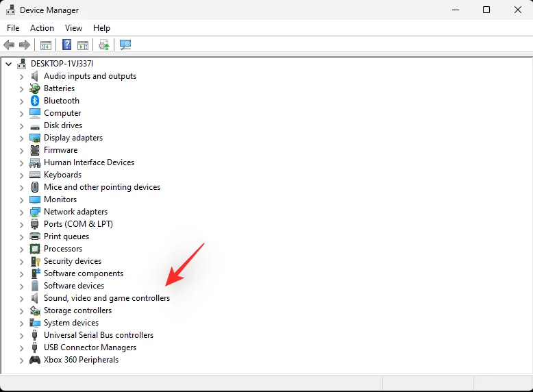Click the Keyboards icon
The image size is (533, 392).
[x=35, y=175]
